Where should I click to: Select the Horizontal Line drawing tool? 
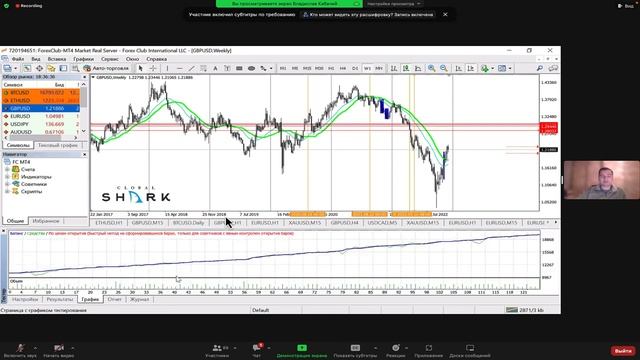coord(179,68)
